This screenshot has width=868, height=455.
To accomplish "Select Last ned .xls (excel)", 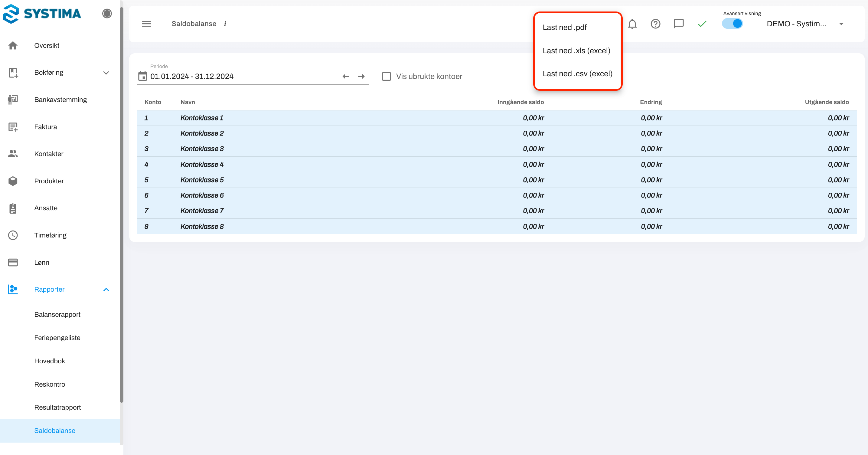I will point(576,51).
